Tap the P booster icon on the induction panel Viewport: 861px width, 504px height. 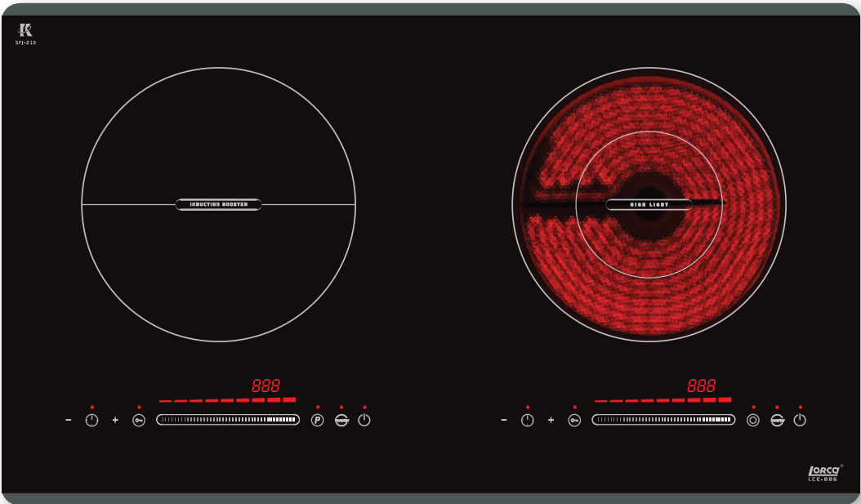click(318, 420)
